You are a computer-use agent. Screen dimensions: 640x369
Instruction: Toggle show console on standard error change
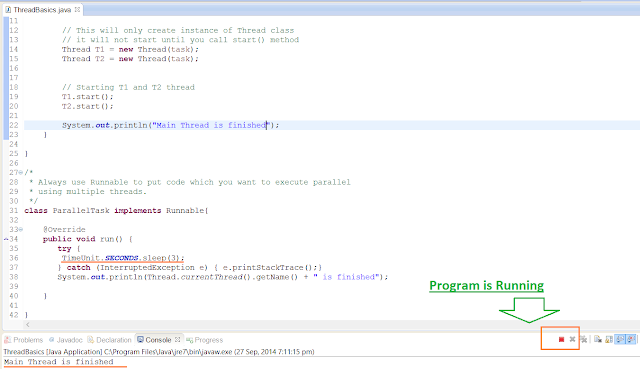pyautogui.click(x=631, y=339)
